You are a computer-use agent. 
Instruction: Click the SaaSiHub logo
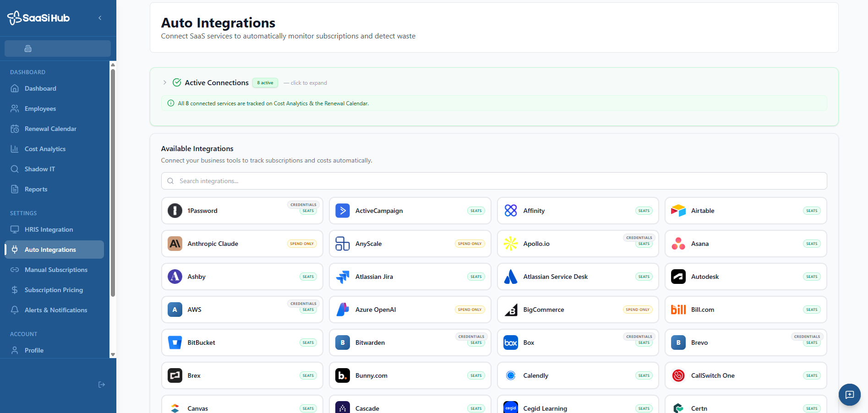(38, 18)
